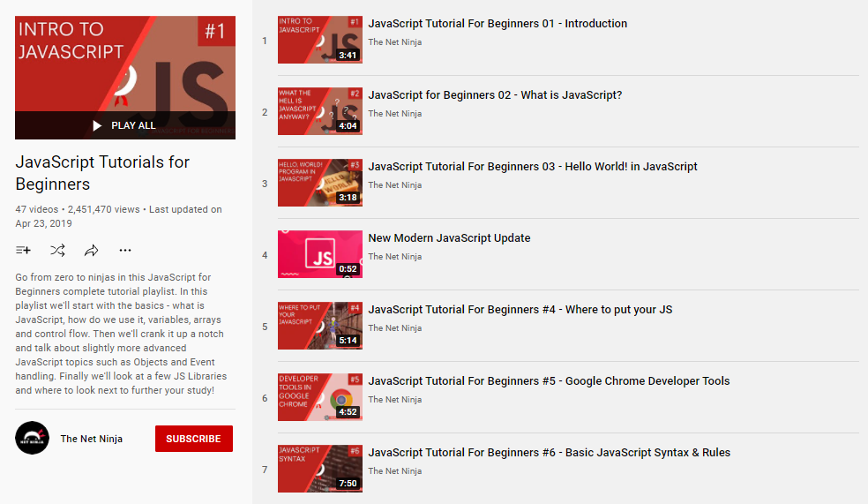Click the pink JS 0:52 thumbnail
Viewport: 868px width, 504px height.
pyautogui.click(x=320, y=254)
